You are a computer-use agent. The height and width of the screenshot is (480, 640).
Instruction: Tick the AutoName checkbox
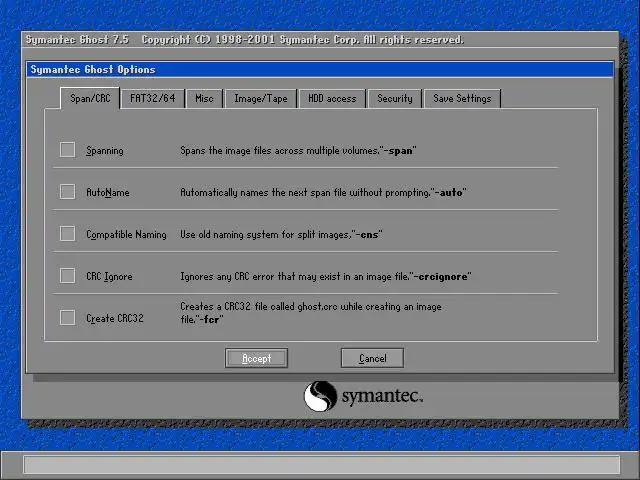click(67, 192)
